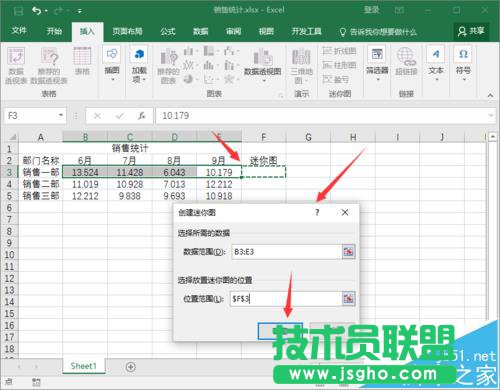Insert a 柱形图 column sparkline

pyautogui.click(x=339, y=65)
